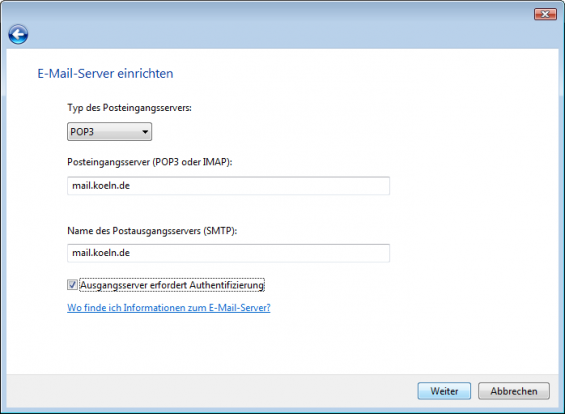Go back using the blue arrow icon
The image size is (565, 414).
pyautogui.click(x=18, y=35)
